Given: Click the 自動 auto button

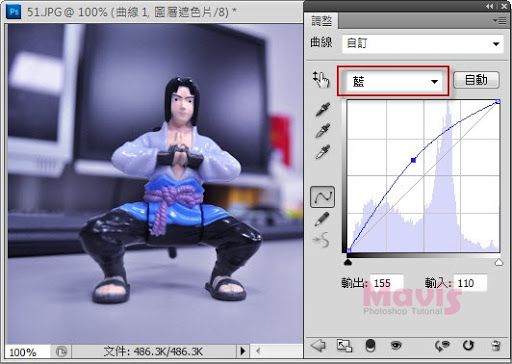Looking at the screenshot, I should [476, 80].
